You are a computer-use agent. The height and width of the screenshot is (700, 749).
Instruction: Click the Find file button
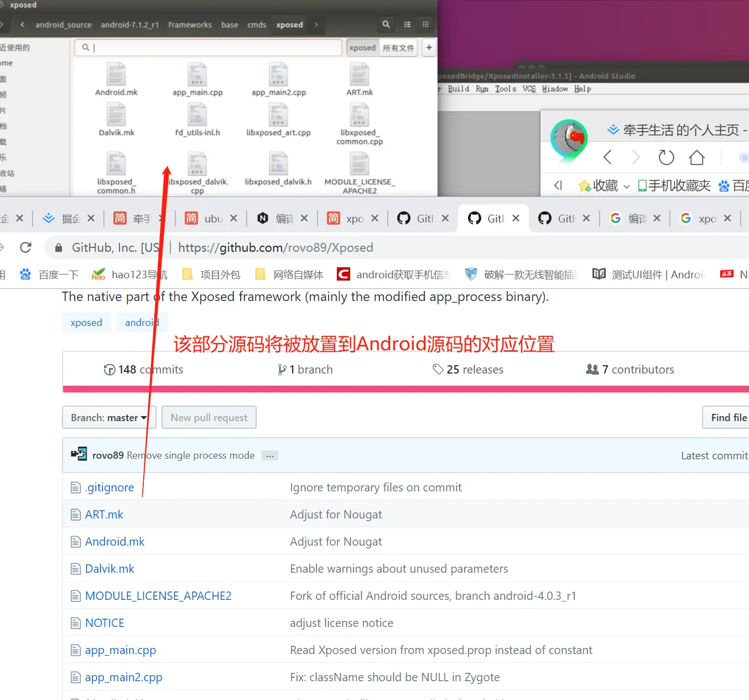point(727,417)
